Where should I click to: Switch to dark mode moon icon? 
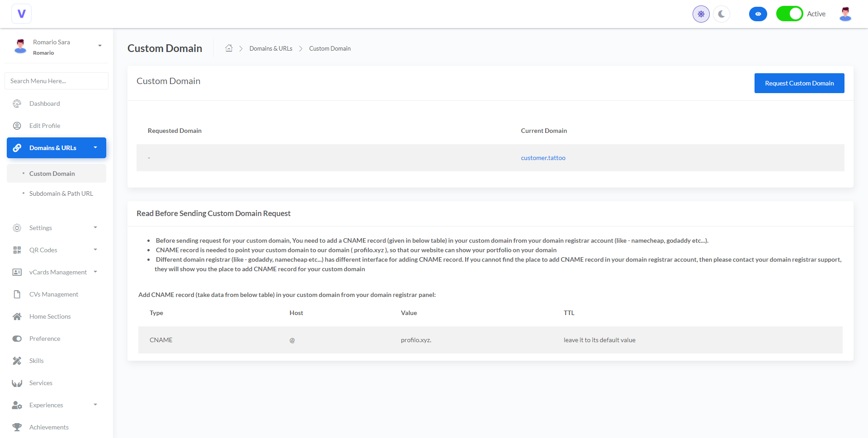[x=722, y=14]
